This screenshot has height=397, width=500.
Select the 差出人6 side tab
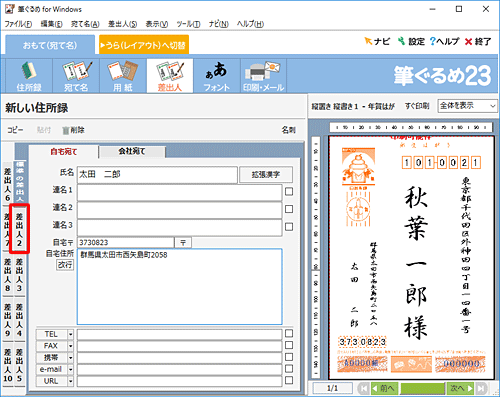pos(8,184)
